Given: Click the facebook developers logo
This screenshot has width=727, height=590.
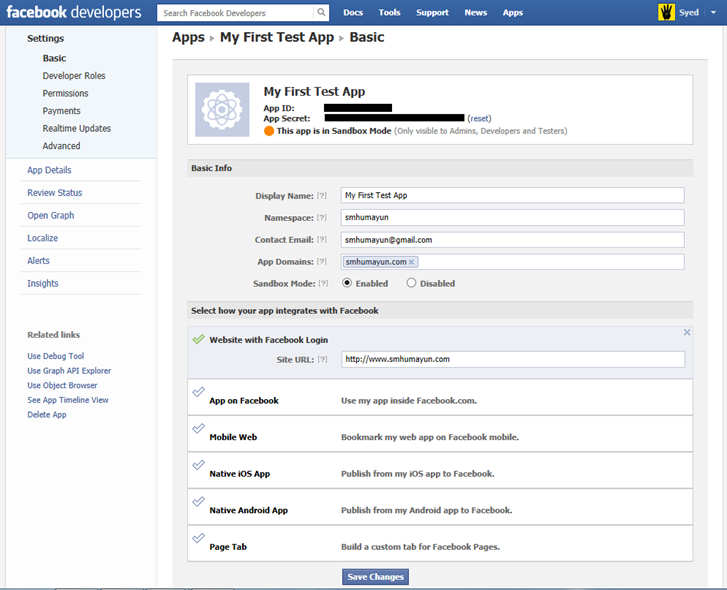Looking at the screenshot, I should [74, 13].
